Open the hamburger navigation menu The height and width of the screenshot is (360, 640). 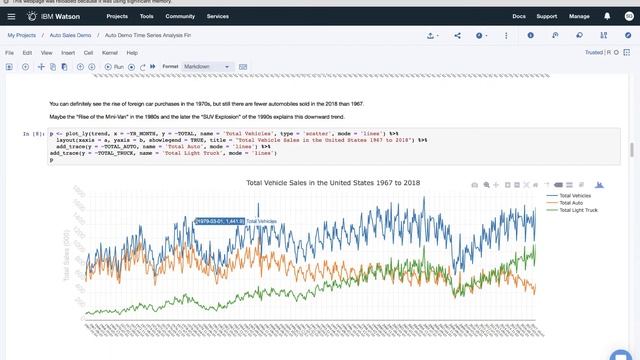coord(11,16)
